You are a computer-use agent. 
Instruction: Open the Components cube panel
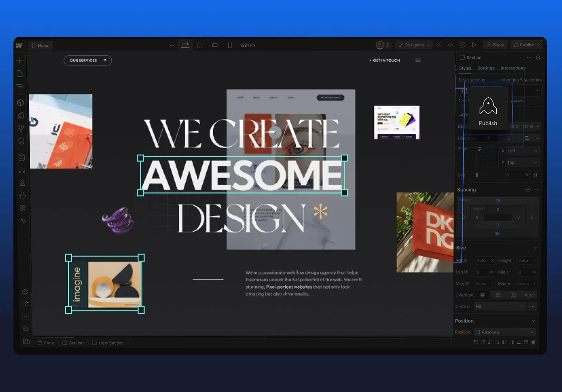(20, 103)
